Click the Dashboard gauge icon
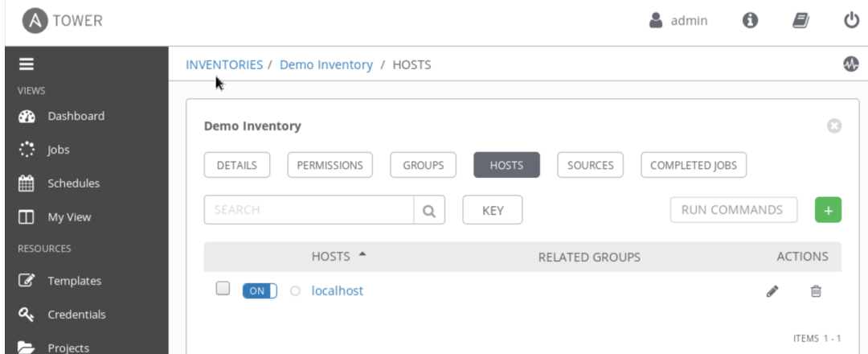 click(x=27, y=117)
